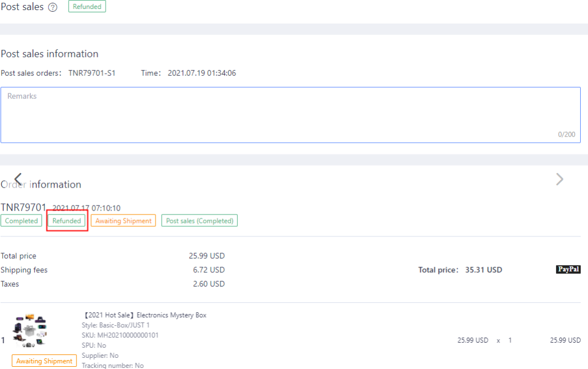The image size is (588, 369).
Task: Open the Electronics Mystery Box product thumbnail
Action: coord(31,331)
